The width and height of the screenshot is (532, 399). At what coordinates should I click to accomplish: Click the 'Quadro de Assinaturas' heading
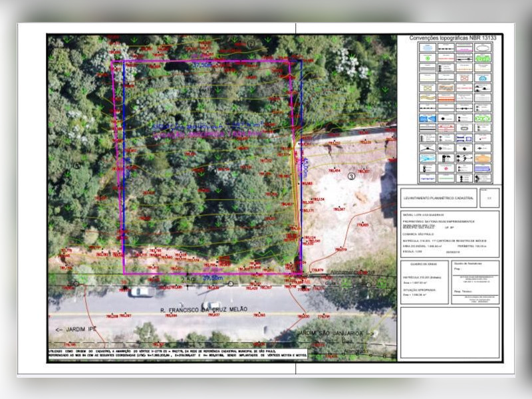(x=468, y=263)
